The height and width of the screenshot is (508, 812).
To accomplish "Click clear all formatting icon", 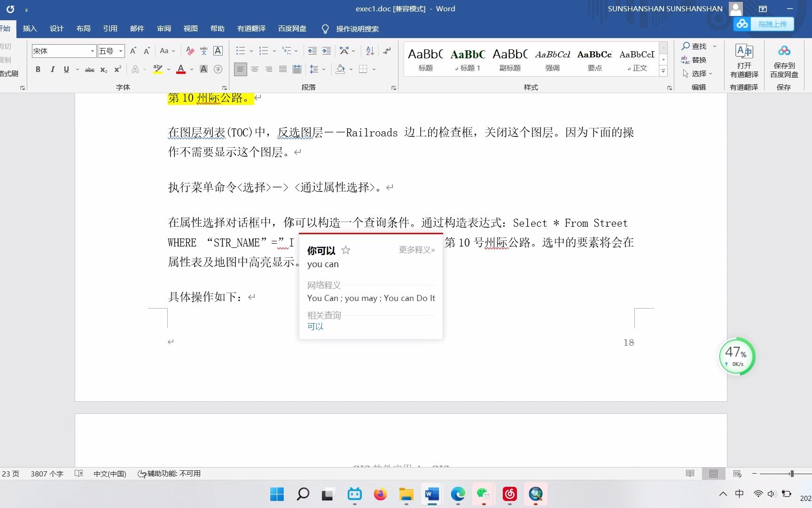I will tap(190, 51).
